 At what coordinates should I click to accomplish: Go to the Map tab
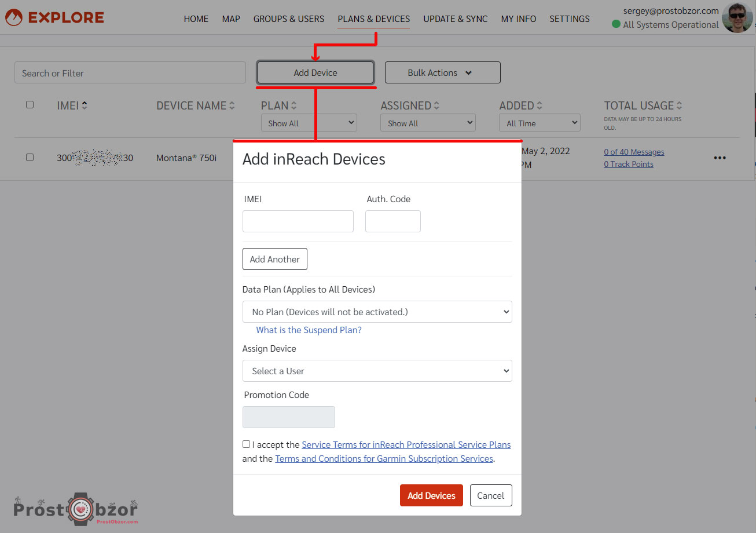(231, 19)
